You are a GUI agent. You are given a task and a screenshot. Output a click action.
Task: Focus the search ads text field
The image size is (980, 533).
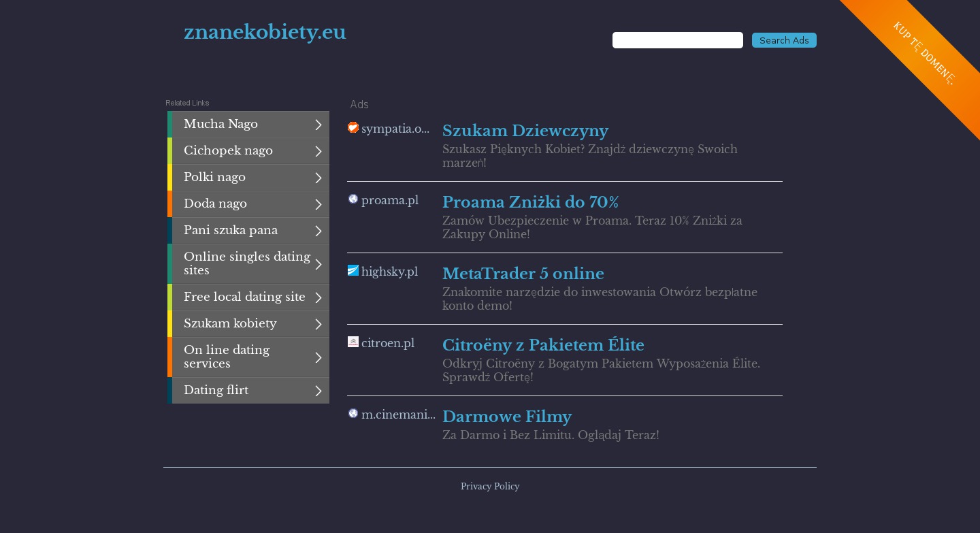pyautogui.click(x=677, y=40)
